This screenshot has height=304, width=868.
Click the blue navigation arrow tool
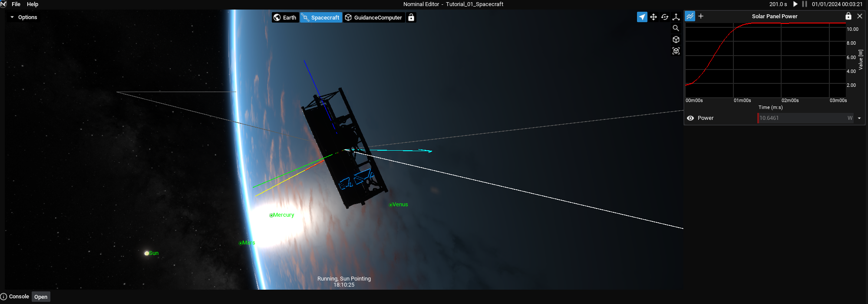[x=642, y=17]
